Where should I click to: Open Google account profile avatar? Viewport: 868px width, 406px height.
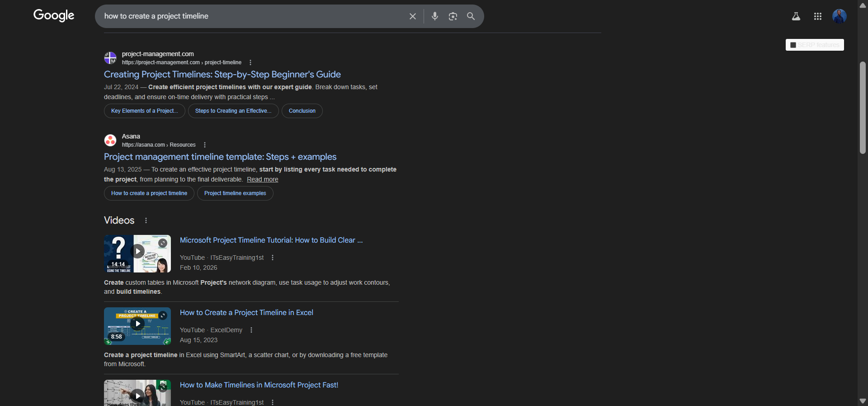(x=840, y=16)
